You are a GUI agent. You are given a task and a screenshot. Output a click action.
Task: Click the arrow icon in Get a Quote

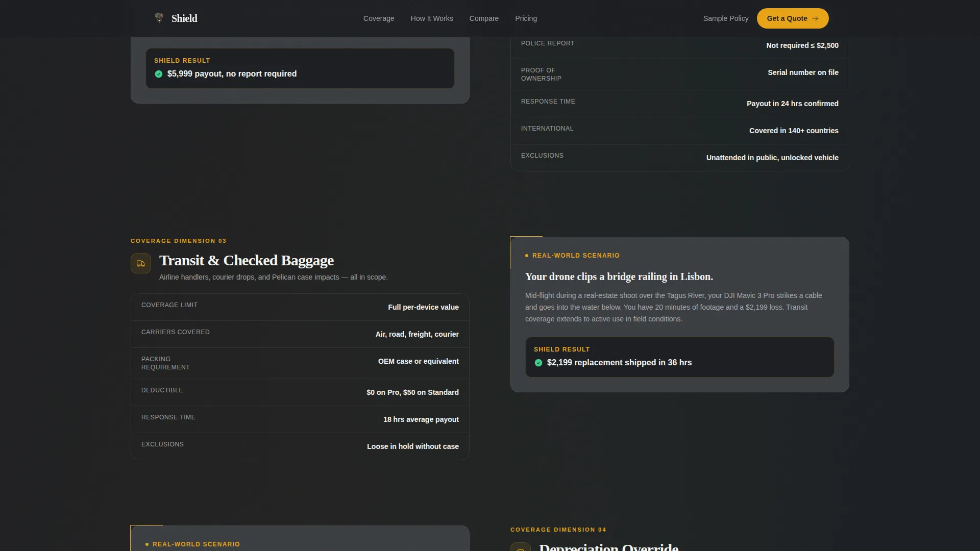click(815, 18)
